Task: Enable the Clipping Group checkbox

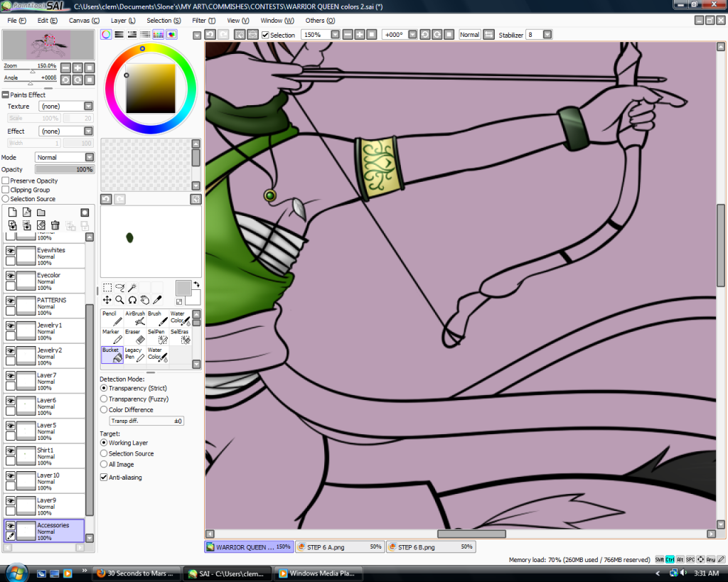Action: pyautogui.click(x=6, y=190)
